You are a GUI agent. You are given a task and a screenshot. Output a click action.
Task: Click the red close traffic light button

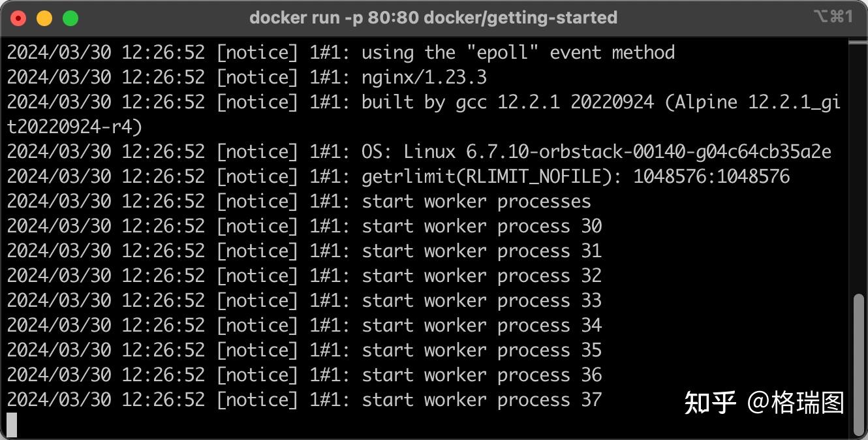click(18, 18)
